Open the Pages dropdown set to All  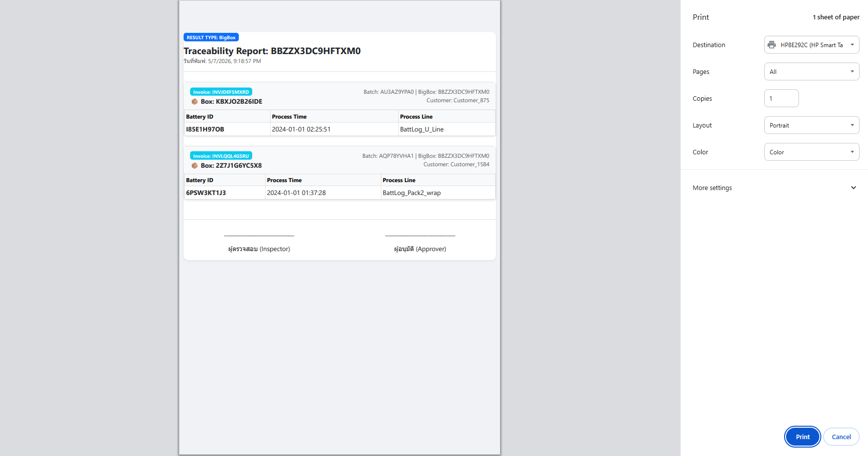pos(811,71)
